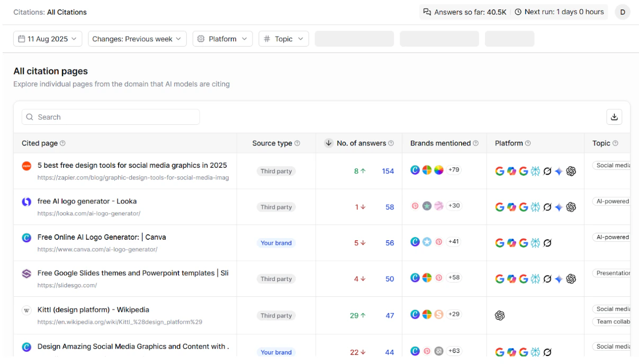Click the ChatGPT icon in the Kittl Wikipedia row
The height and width of the screenshot is (364, 639).
(x=500, y=315)
